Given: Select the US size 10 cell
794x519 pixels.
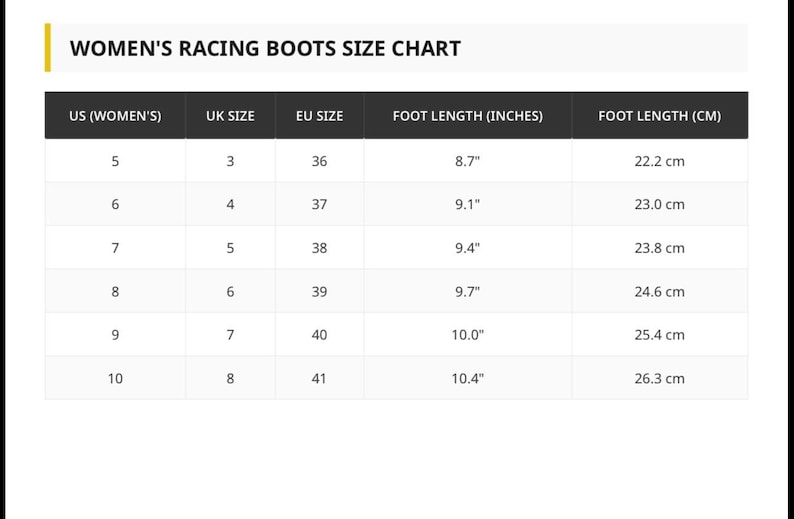Looking at the screenshot, I should (115, 378).
